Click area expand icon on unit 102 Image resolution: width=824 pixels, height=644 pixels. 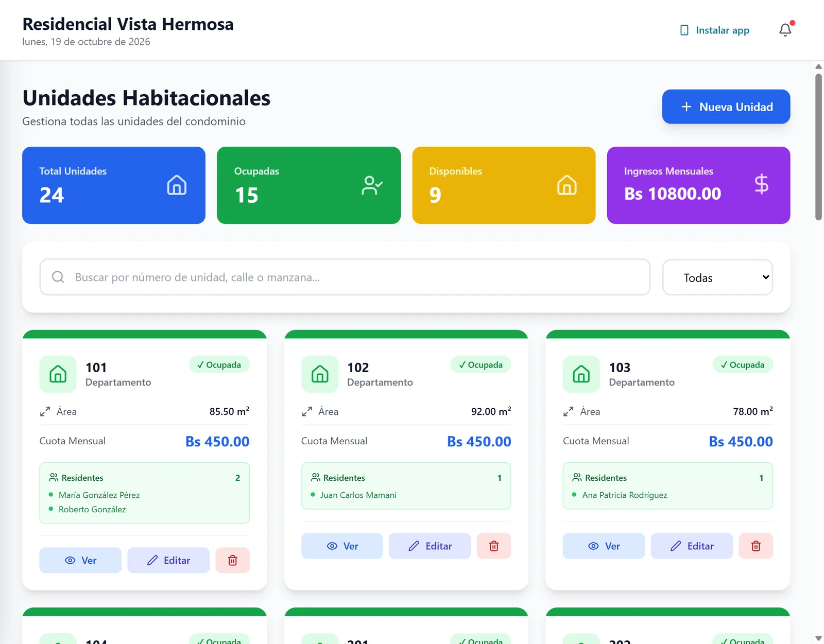(307, 411)
